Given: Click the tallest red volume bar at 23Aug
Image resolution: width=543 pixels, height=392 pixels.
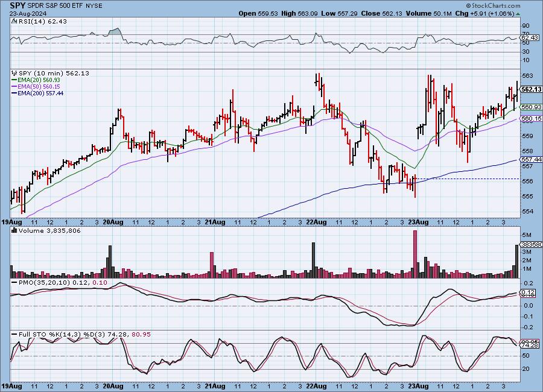Looking at the screenshot, I should tap(415, 254).
